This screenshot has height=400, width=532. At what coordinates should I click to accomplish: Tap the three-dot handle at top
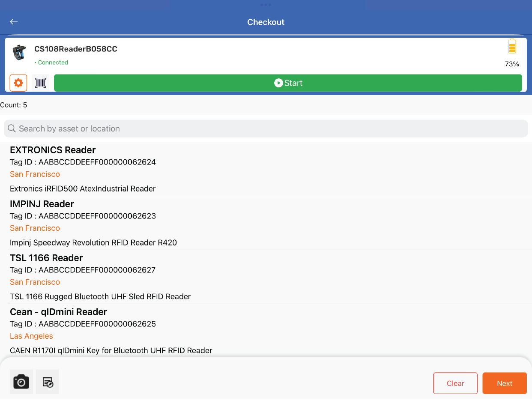tap(266, 5)
